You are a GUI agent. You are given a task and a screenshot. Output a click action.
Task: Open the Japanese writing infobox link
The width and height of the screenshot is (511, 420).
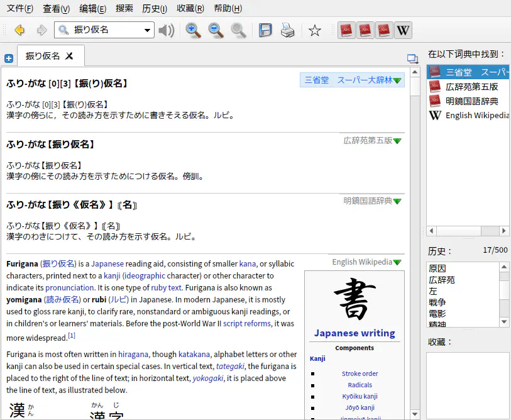pos(354,333)
